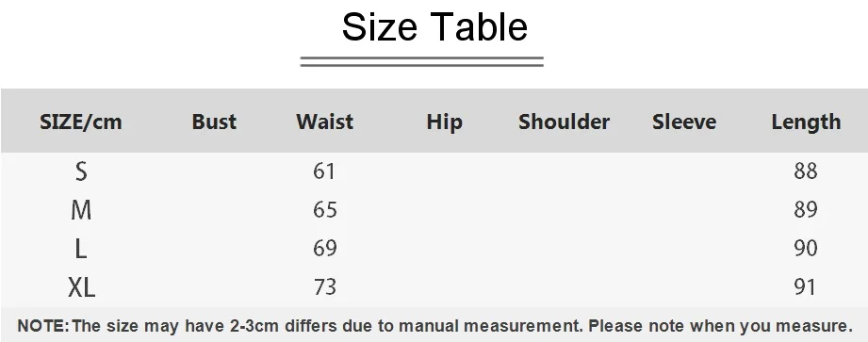This screenshot has width=868, height=342.
Task: Click the Waist column header
Action: [x=324, y=122]
